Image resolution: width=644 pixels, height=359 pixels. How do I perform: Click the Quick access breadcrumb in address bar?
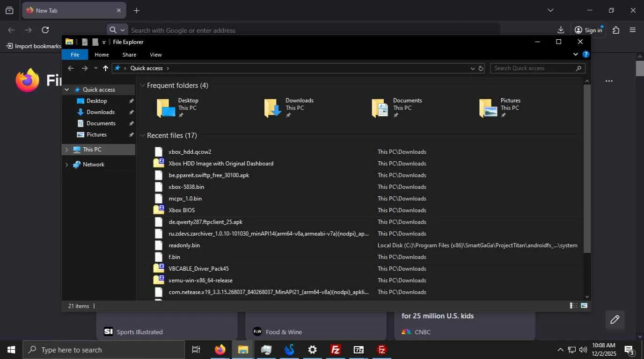click(x=146, y=68)
